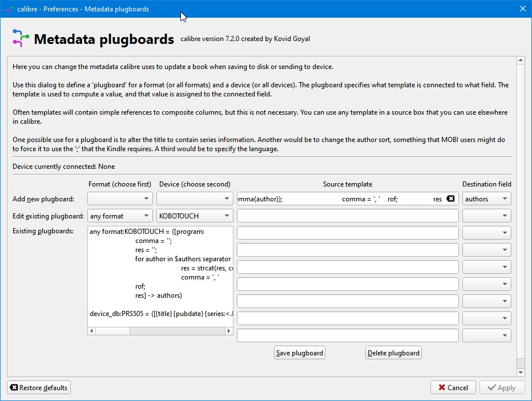Open destination field dropdown in Edit existing row
Viewport: 532px width, 401px height.
tap(486, 216)
